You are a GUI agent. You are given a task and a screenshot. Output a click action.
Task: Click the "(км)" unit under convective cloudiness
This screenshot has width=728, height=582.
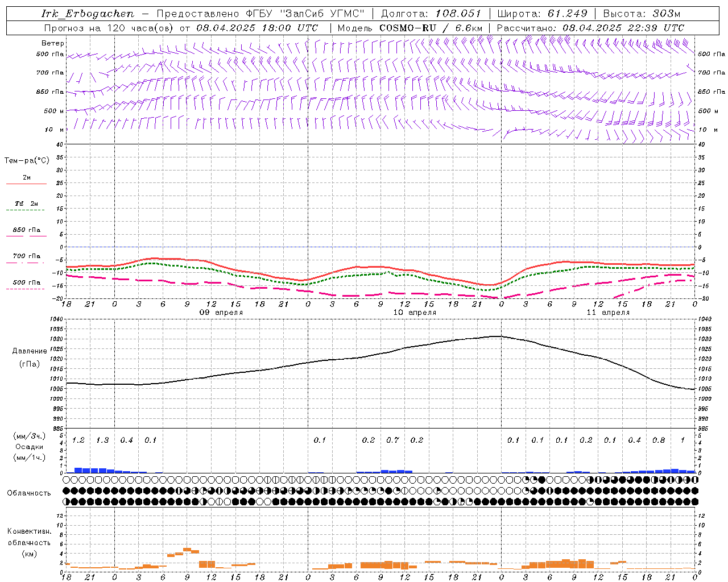click(x=29, y=554)
